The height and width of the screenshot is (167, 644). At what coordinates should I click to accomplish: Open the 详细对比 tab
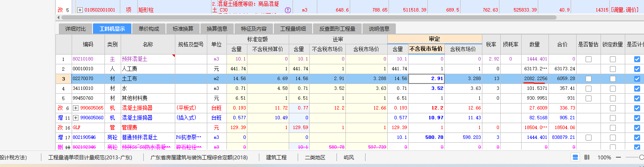tap(75, 29)
